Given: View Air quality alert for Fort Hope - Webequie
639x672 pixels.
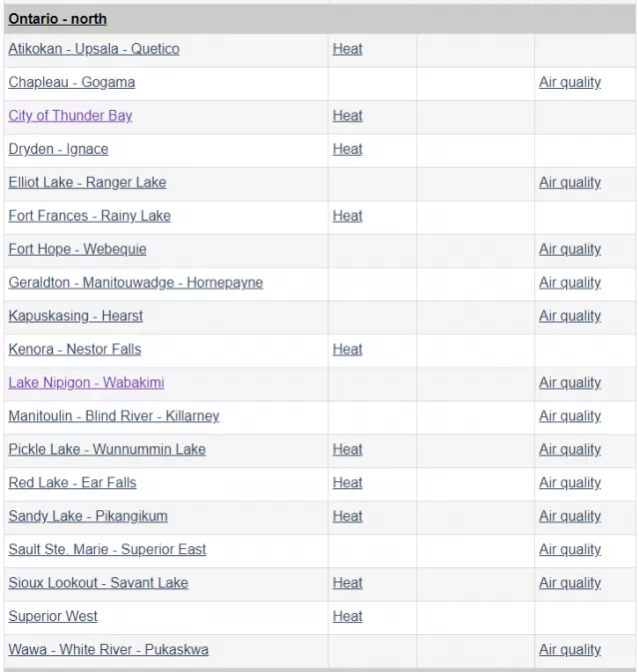Looking at the screenshot, I should (570, 249).
